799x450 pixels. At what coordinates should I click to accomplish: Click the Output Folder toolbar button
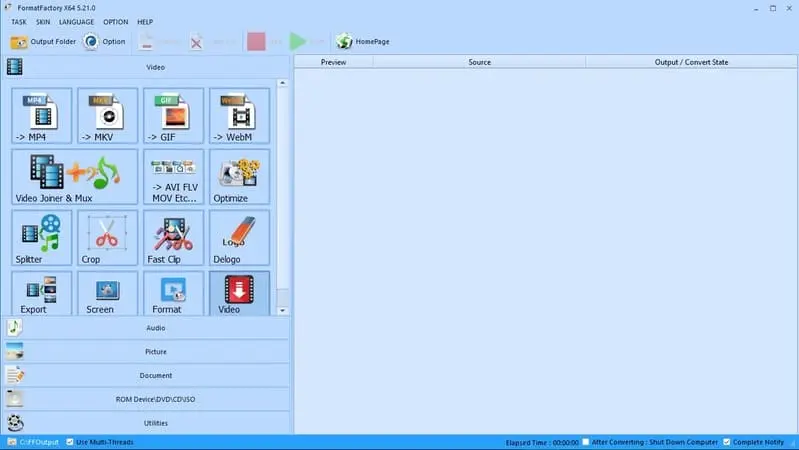coord(43,42)
